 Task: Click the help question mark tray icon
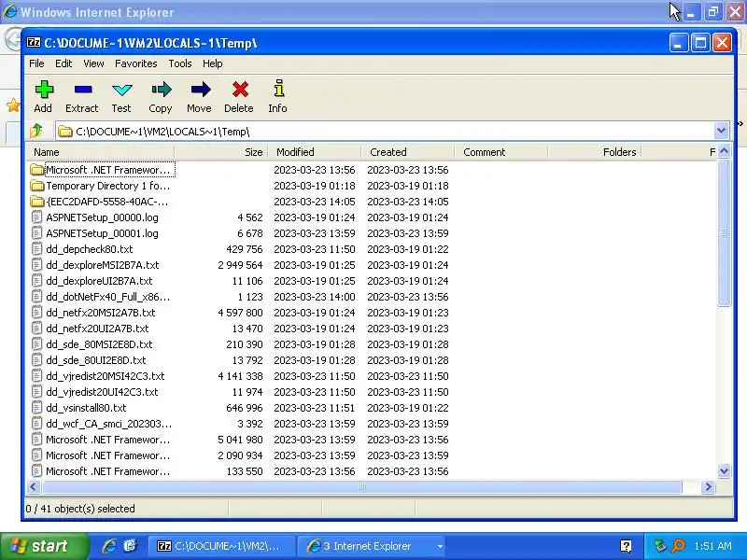click(626, 546)
